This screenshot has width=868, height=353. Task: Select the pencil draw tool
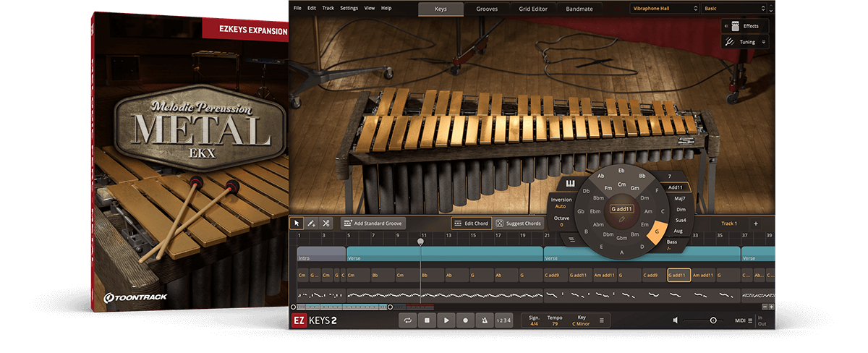[312, 224]
